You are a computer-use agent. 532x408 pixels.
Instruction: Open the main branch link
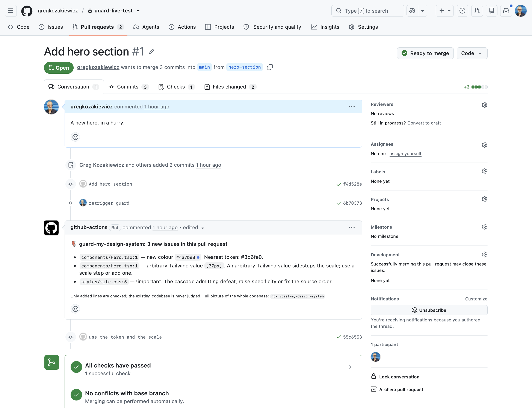(204, 67)
